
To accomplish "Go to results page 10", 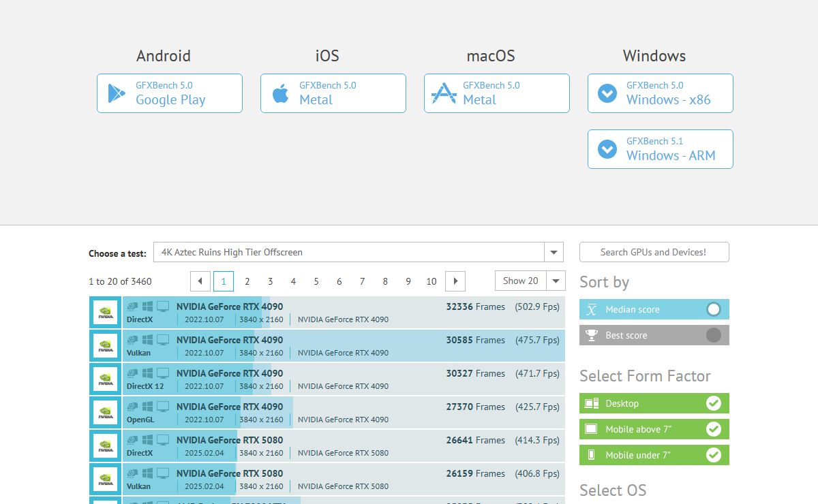I will 431,281.
